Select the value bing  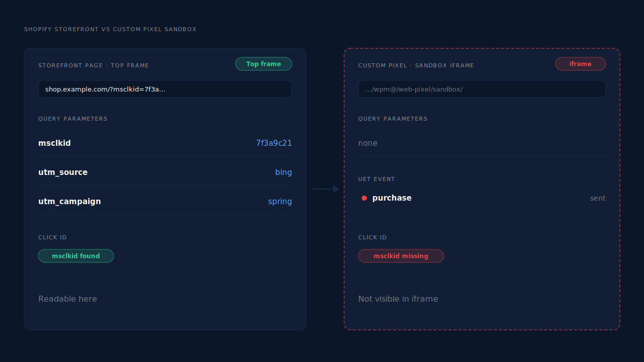coord(283,172)
